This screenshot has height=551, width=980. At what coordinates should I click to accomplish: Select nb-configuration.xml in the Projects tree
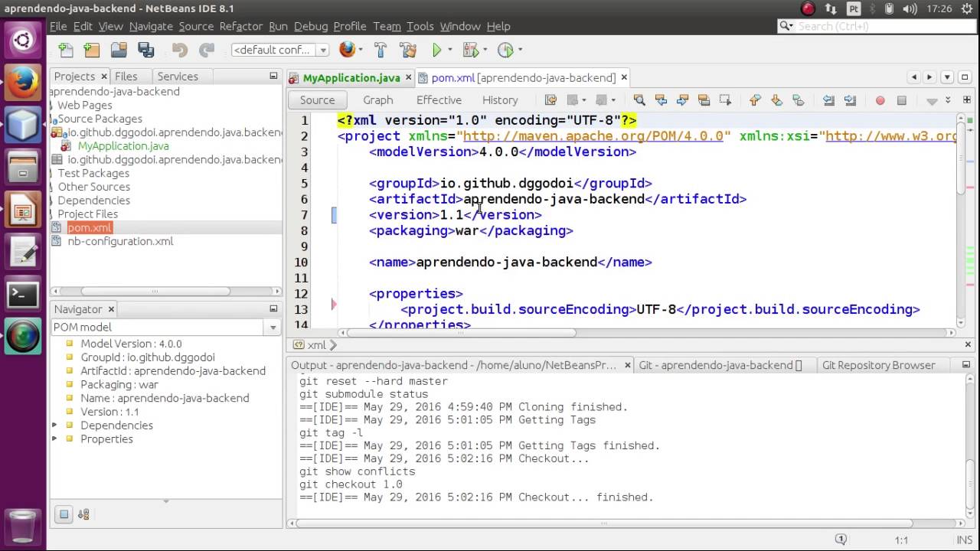[x=120, y=241]
